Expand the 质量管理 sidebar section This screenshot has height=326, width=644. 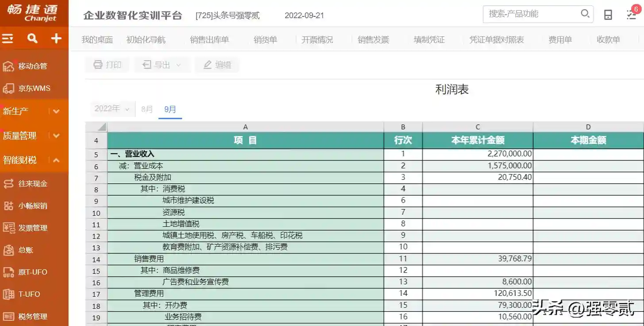pyautogui.click(x=56, y=136)
